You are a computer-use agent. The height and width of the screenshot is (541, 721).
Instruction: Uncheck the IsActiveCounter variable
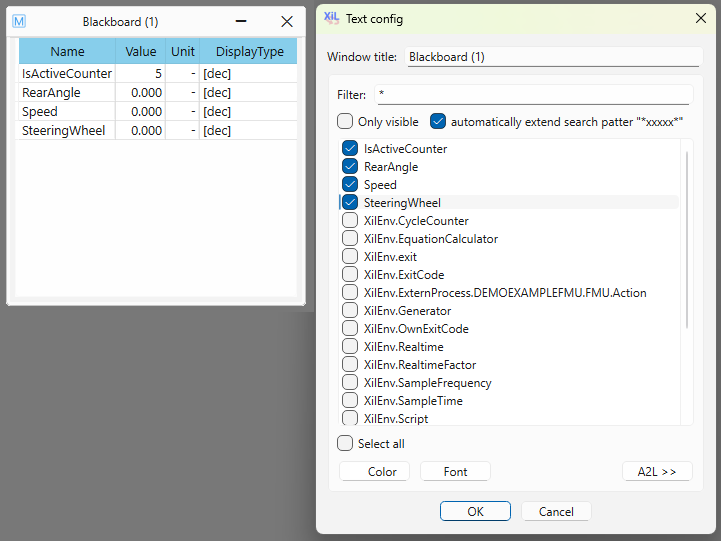pos(350,149)
